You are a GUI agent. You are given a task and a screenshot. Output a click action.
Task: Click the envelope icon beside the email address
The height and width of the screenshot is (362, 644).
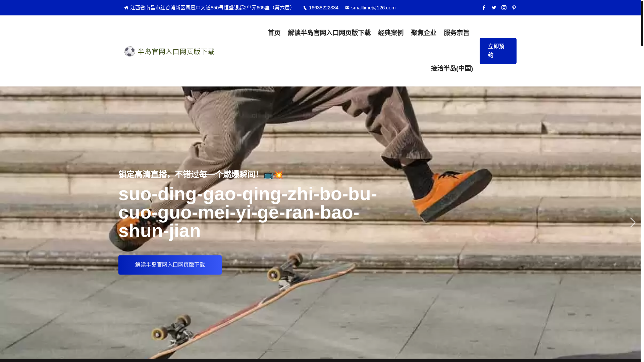(x=347, y=8)
